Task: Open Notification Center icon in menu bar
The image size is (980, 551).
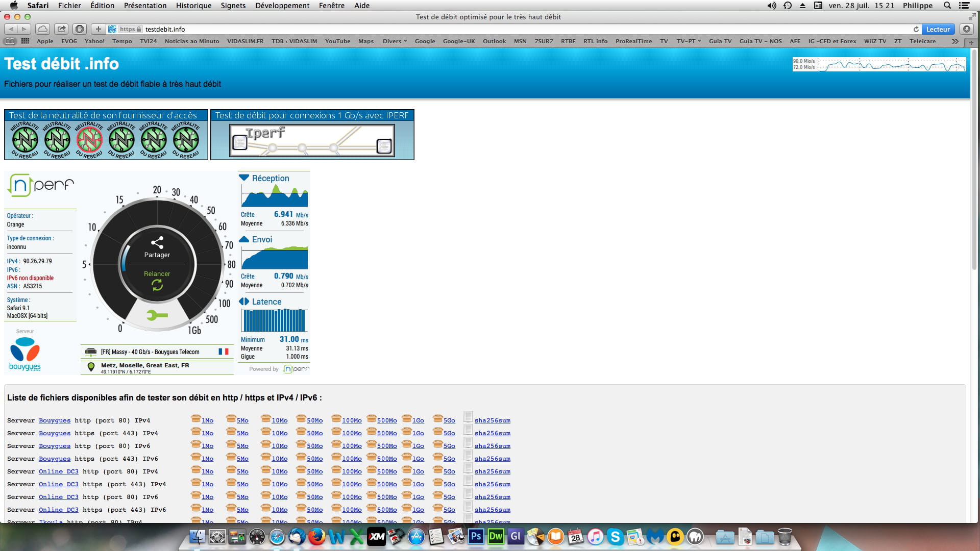Action: (x=964, y=6)
